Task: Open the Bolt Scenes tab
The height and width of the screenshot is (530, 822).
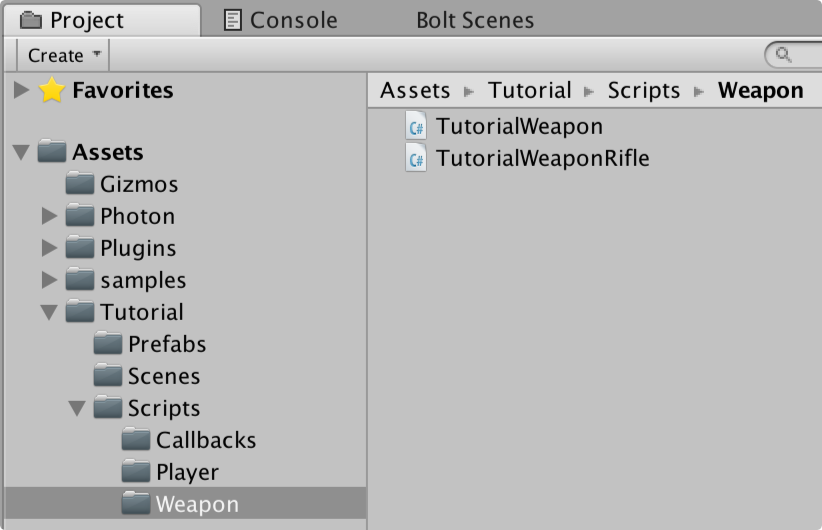Action: click(475, 20)
